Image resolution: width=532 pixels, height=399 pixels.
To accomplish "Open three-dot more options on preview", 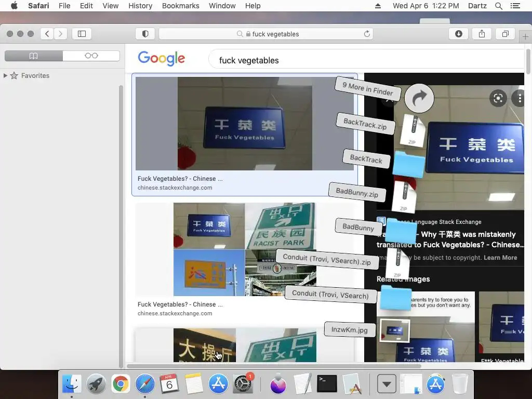I will click(x=520, y=98).
